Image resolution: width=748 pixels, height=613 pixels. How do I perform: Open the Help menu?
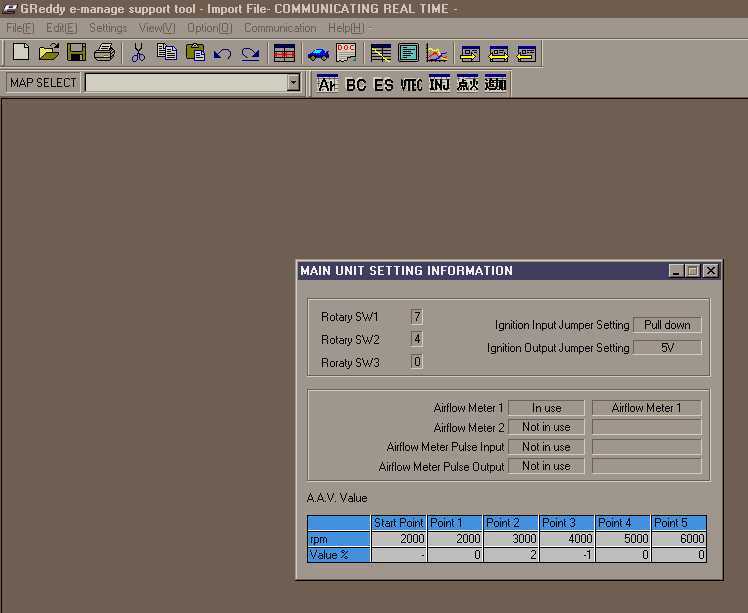pyautogui.click(x=346, y=28)
